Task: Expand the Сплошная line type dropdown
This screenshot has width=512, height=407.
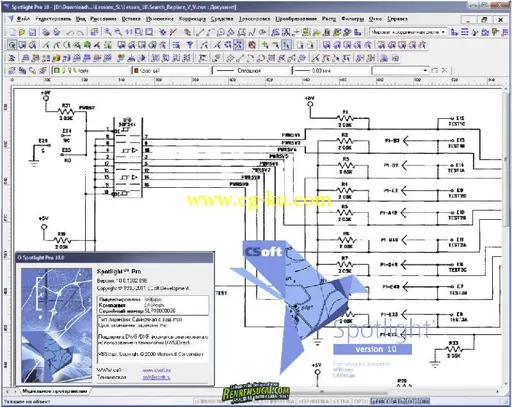Action: point(251,70)
